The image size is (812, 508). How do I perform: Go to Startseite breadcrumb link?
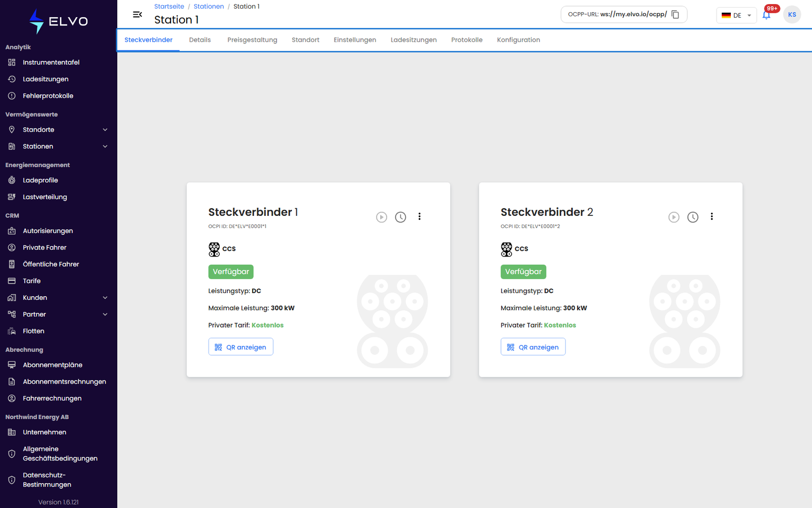point(169,7)
